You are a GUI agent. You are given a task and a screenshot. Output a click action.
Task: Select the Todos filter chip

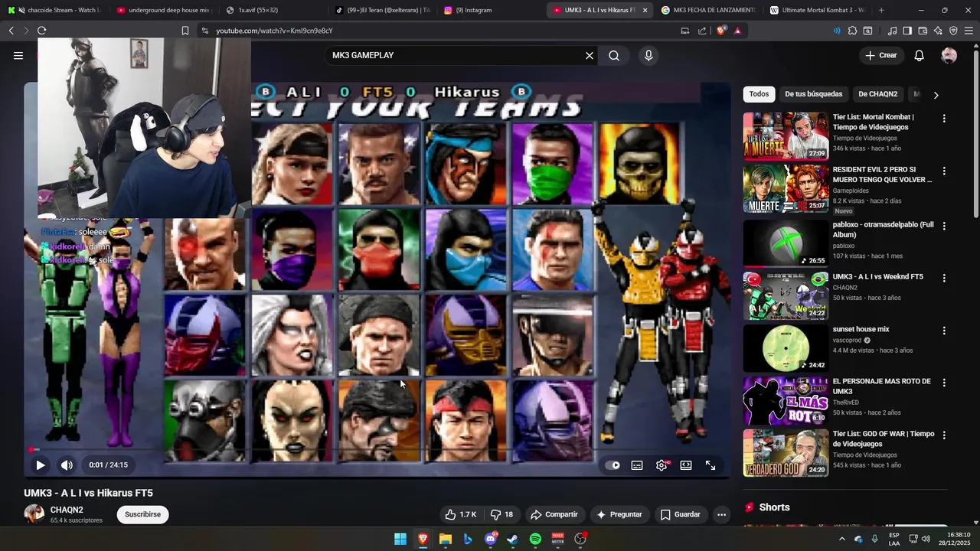[x=759, y=94]
